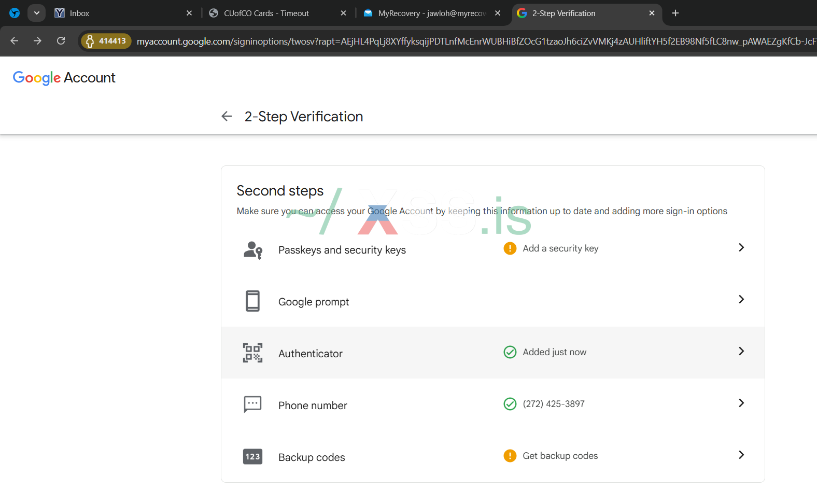Click the Backup codes 123 icon

pyautogui.click(x=253, y=457)
